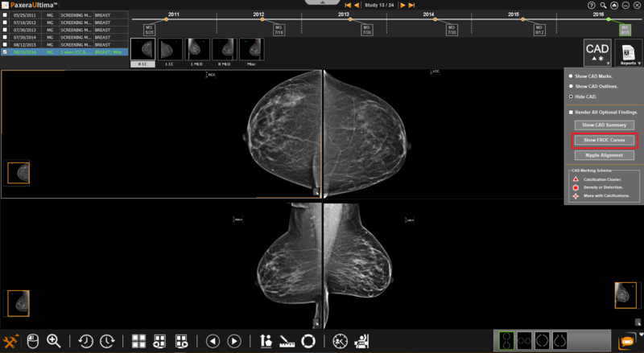Image resolution: width=644 pixels, height=353 pixels.
Task: Open the help question mark icon
Action: 592,6
